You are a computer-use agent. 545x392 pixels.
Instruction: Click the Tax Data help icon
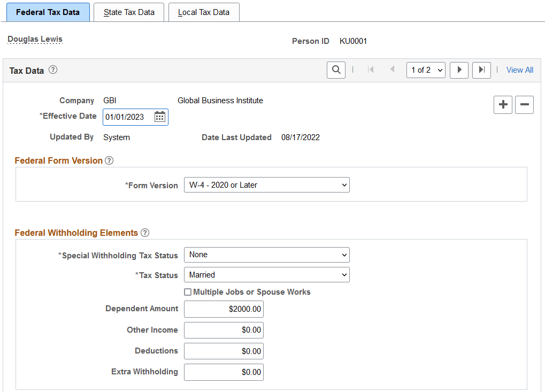coord(52,70)
